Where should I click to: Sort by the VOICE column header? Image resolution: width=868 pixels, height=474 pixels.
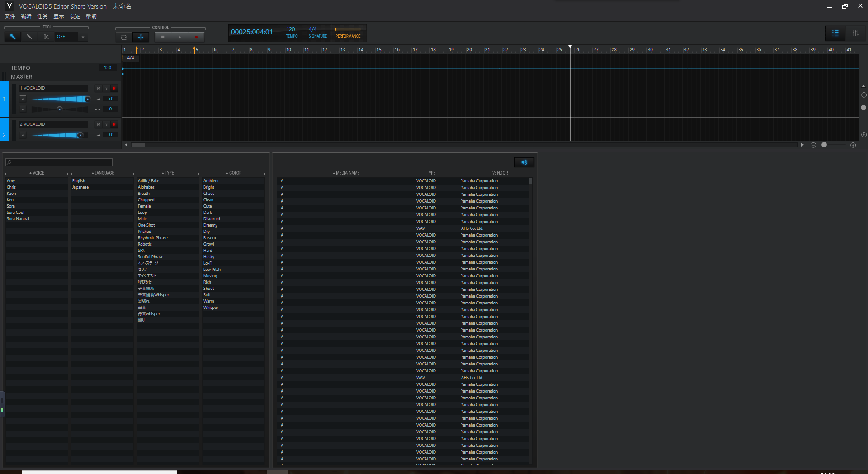pos(37,173)
